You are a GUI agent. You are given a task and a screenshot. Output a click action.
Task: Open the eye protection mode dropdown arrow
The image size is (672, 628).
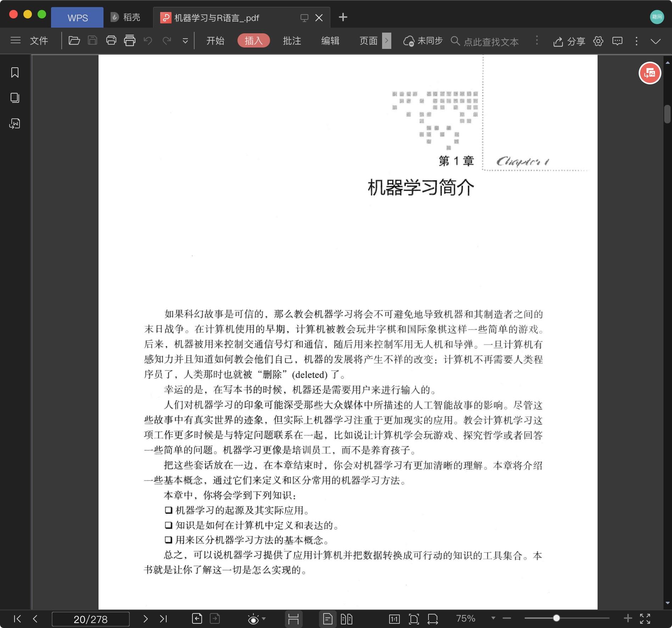264,619
